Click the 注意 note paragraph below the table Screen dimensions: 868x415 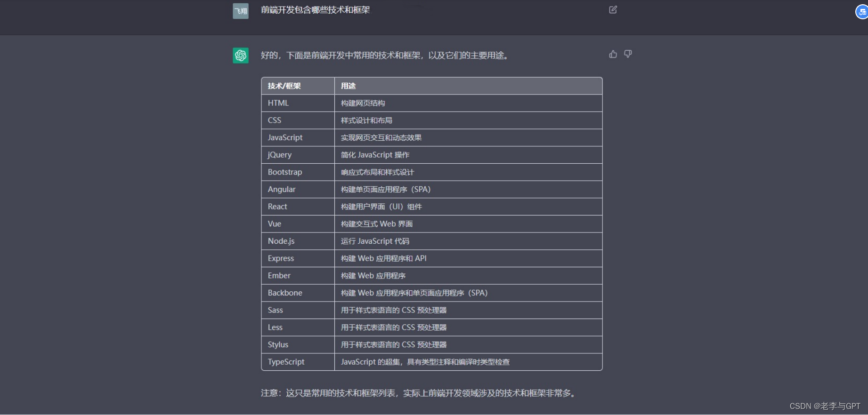pyautogui.click(x=419, y=393)
